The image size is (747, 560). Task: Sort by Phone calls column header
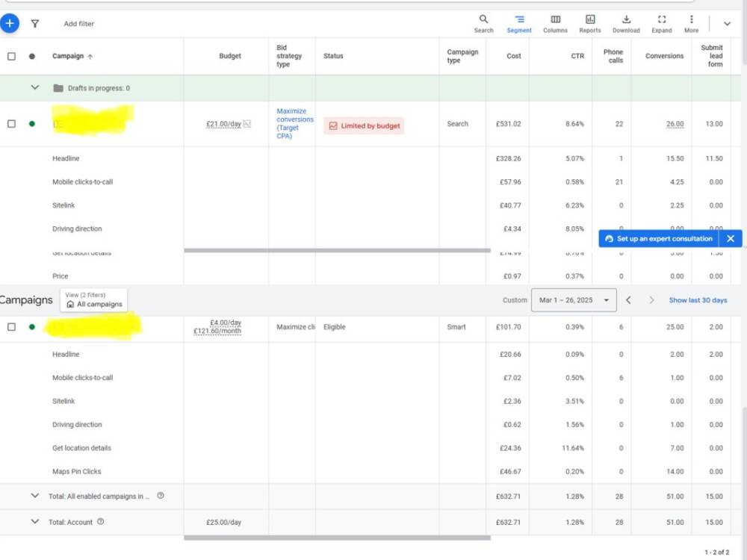[613, 56]
